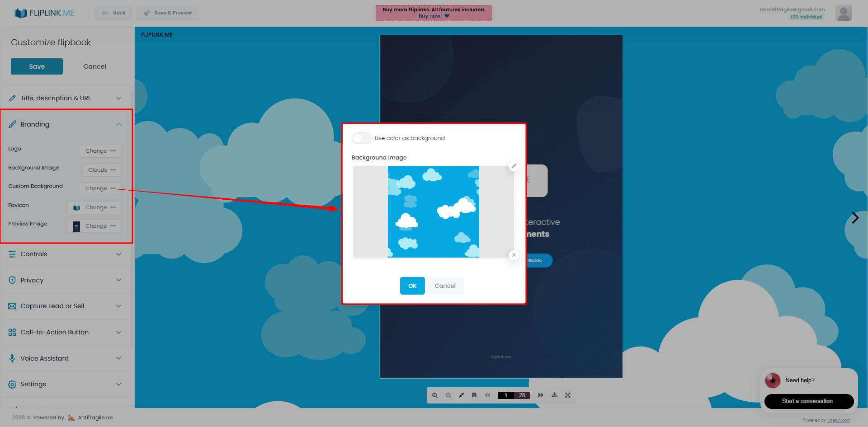Screen dimensions: 868x427
Task: Click the page number input field
Action: 505,395
